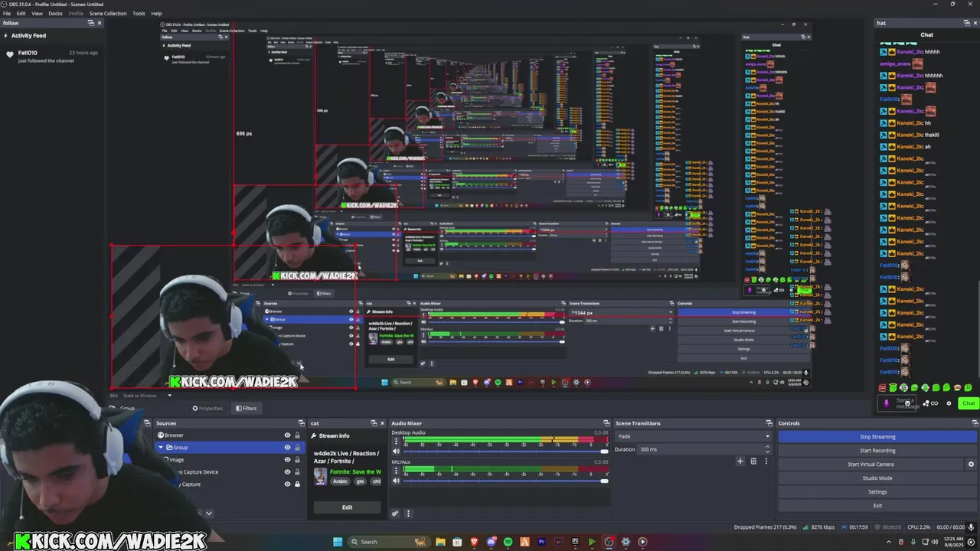Image resolution: width=980 pixels, height=551 pixels.
Task: Toggle lock on the Video Capture Device source
Action: (298, 472)
